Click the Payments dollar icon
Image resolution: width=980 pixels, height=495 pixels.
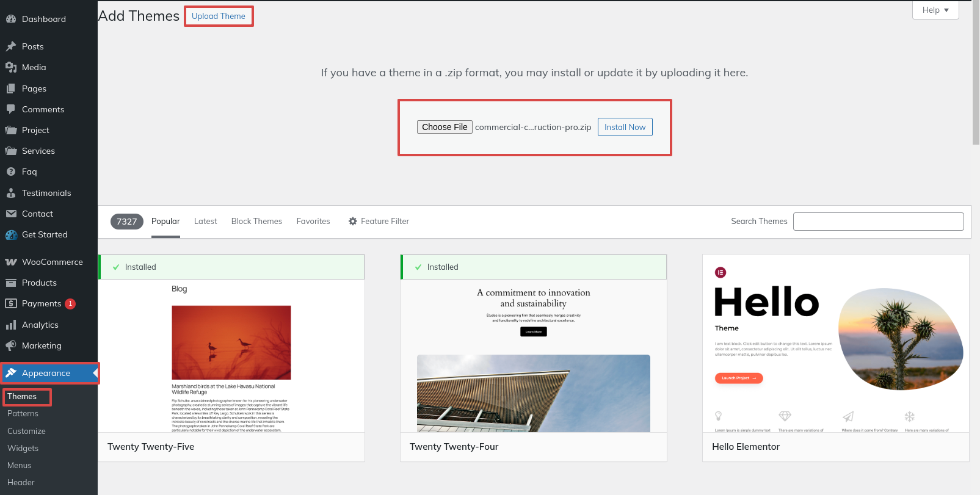(11, 303)
